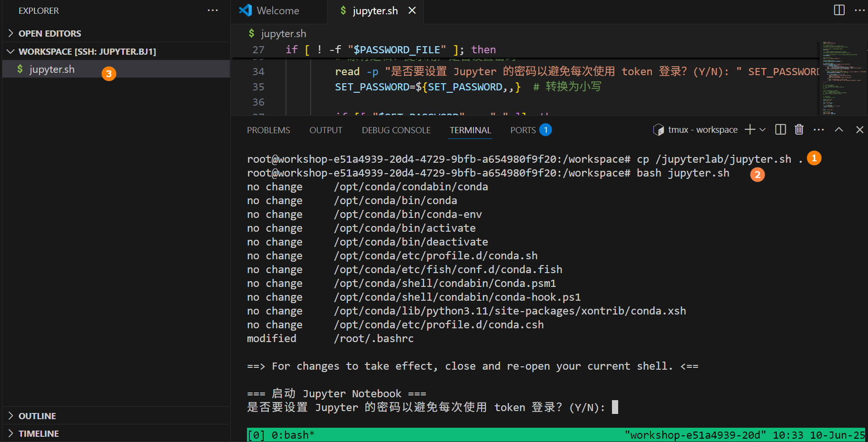Split the editor to the right

click(839, 10)
